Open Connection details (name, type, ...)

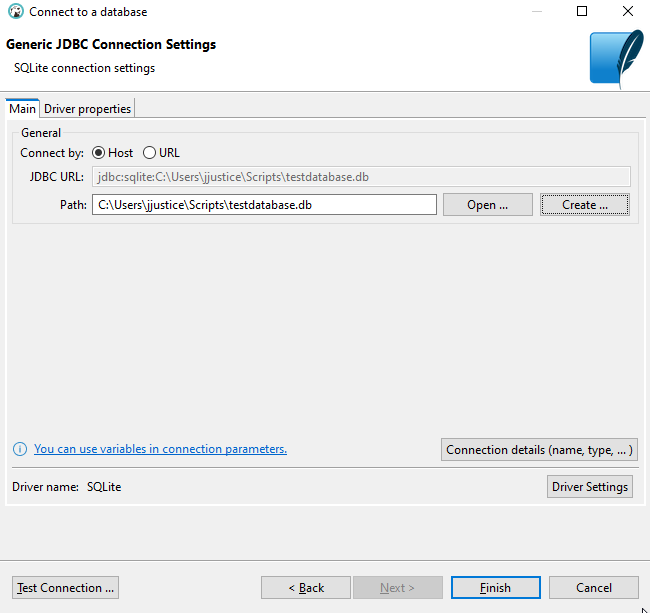[539, 450]
